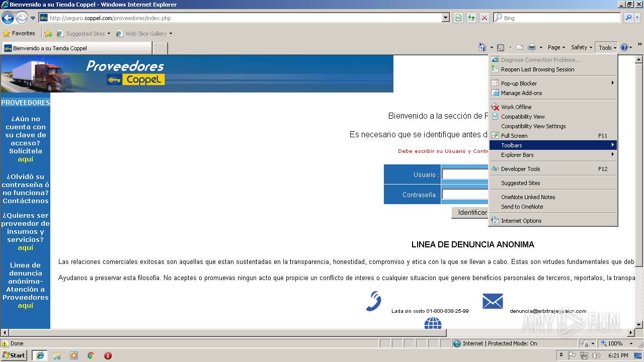
Task: Click the RSS feeds icon
Action: point(501,47)
